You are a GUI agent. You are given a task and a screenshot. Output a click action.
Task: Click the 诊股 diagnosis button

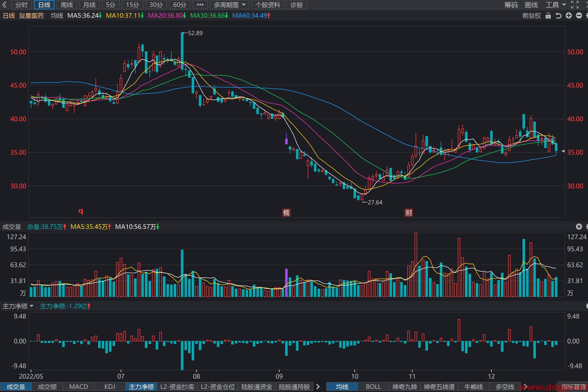pyautogui.click(x=297, y=5)
